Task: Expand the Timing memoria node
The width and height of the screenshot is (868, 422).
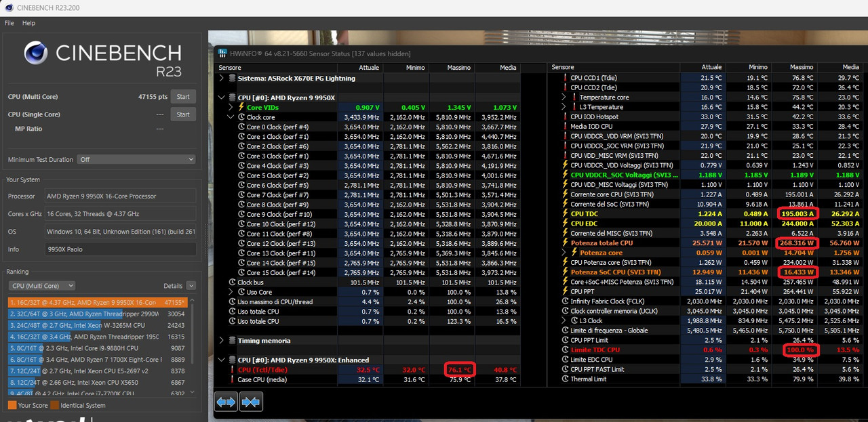Action: 221,341
